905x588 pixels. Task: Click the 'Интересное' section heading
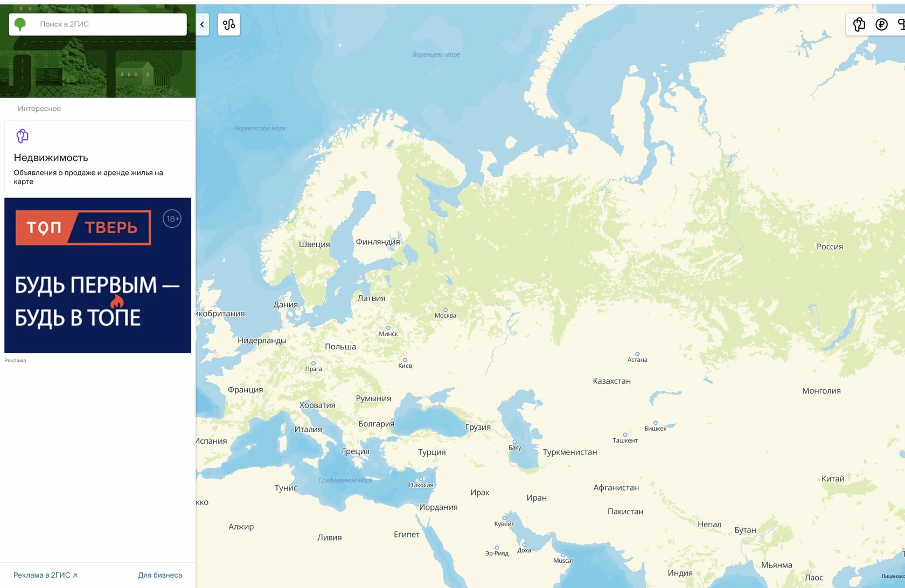[39, 109]
